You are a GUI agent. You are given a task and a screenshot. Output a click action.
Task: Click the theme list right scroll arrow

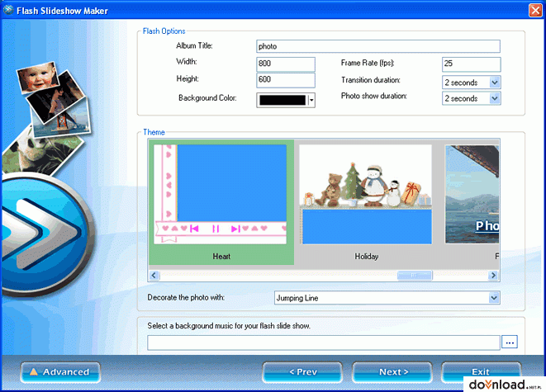coord(493,276)
